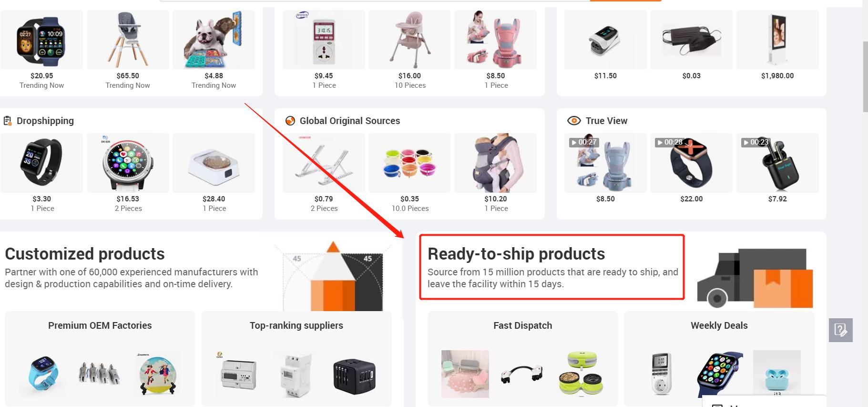Viewport: 868px width, 407px height.
Task: Click the Dropshipping clipboard icon
Action: click(8, 121)
